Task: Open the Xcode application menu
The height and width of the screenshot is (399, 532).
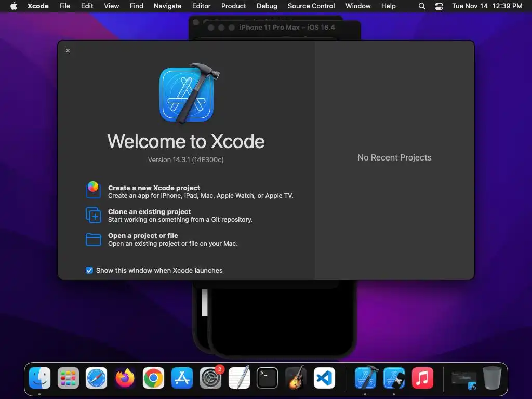Action: (x=38, y=6)
